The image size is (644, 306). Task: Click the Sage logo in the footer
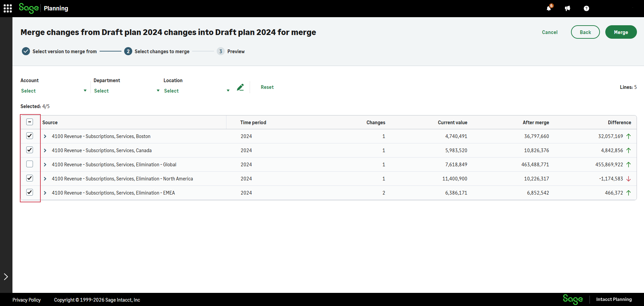(x=573, y=299)
